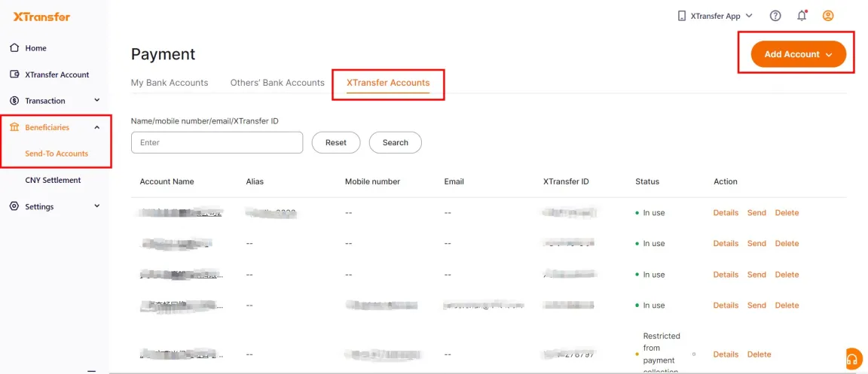Screen dimensions: 868x374
Task: Click the Status column header
Action: click(x=647, y=181)
